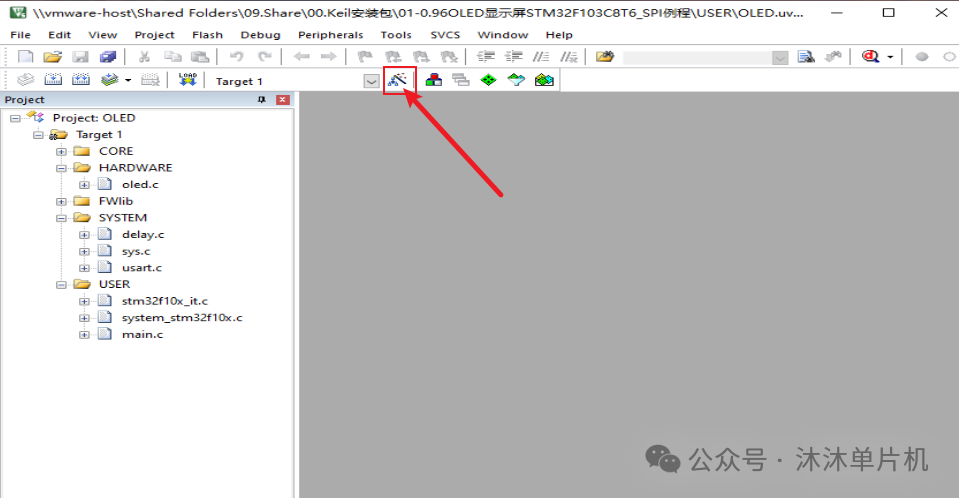Click the Select Software Packs icon
Viewport: 959px width, 498px height.
(x=516, y=80)
